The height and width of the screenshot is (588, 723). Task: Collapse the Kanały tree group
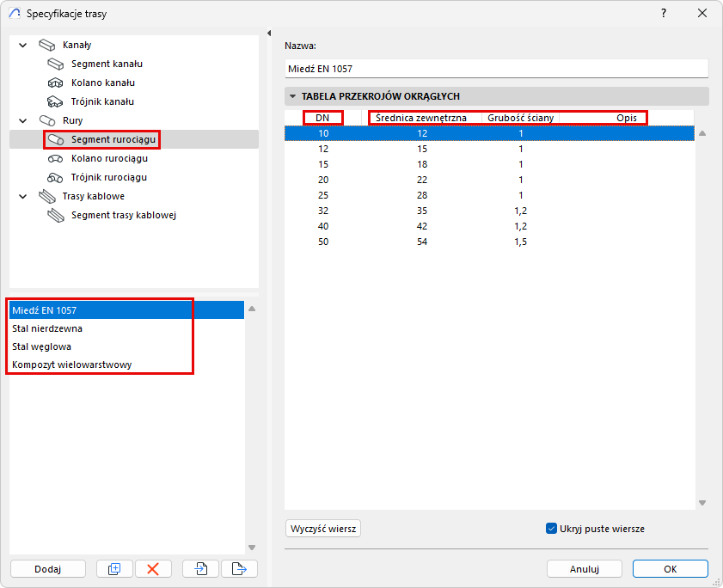click(22, 46)
